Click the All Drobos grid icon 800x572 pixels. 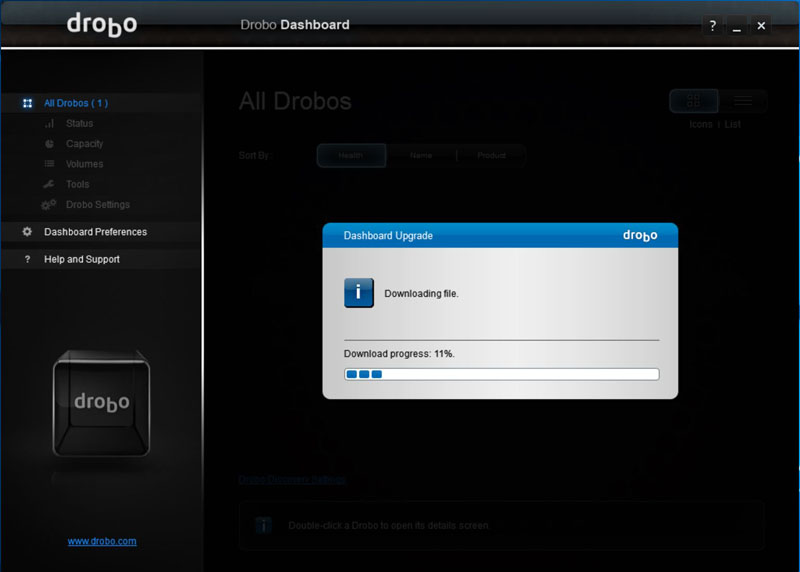point(28,103)
